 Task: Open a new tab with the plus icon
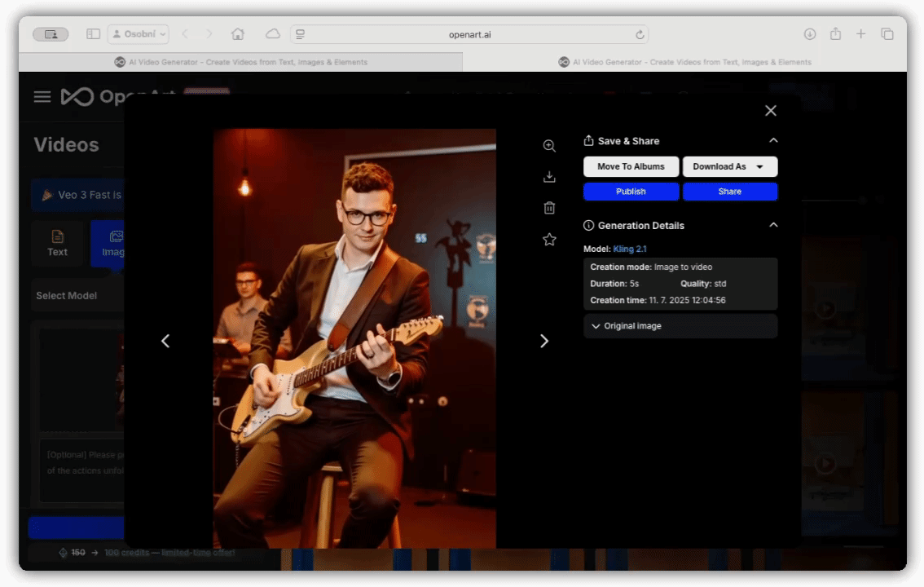[861, 34]
